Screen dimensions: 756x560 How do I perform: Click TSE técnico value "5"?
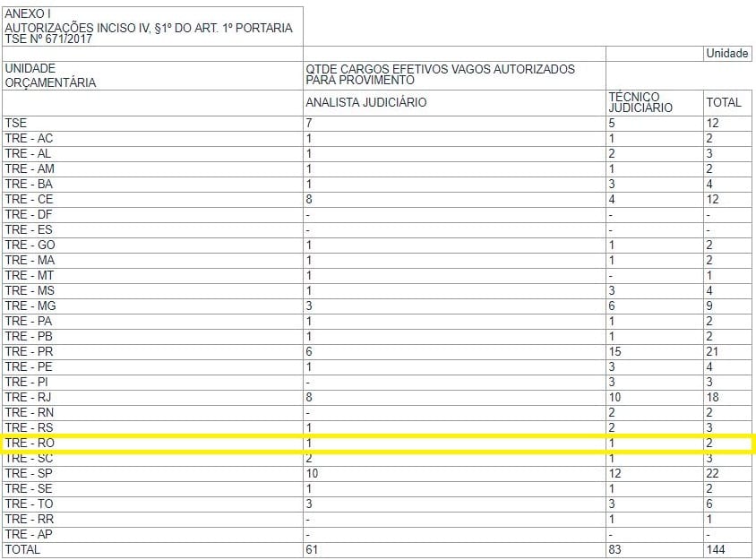[x=612, y=123]
